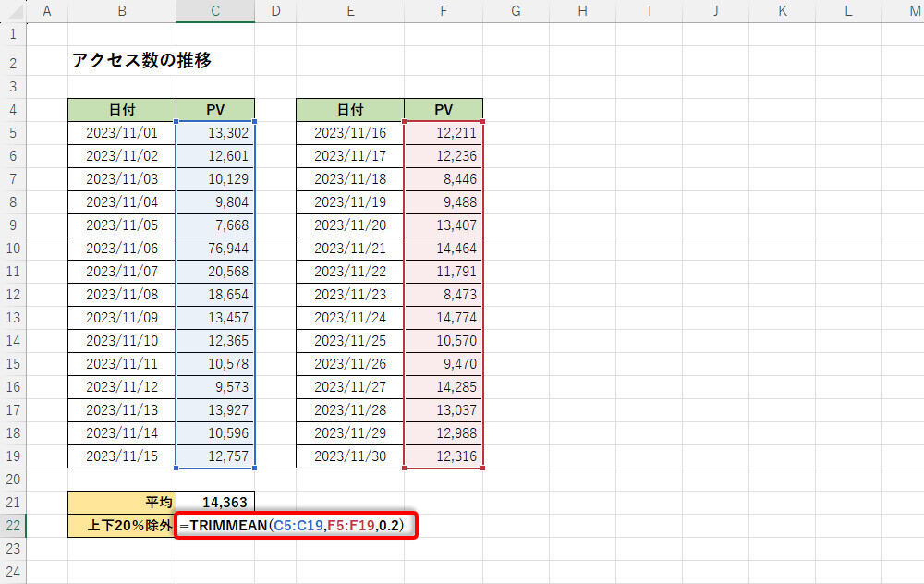
Task: Select cell with date 2023/11/02
Action: pyautogui.click(x=122, y=155)
